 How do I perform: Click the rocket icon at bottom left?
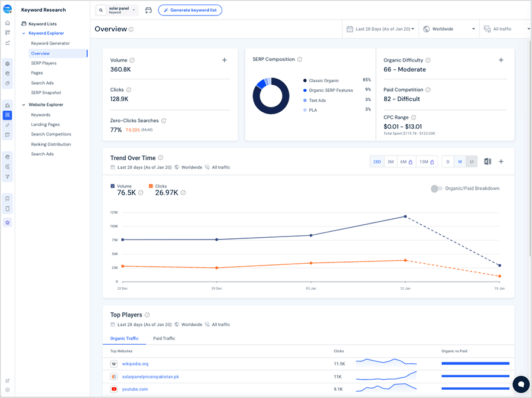point(8,381)
